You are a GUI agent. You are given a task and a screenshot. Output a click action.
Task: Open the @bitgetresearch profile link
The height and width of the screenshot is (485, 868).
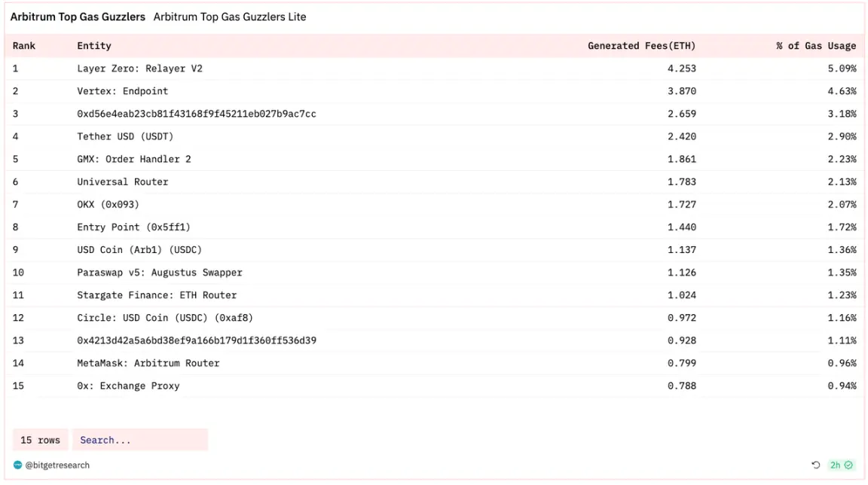[57, 465]
